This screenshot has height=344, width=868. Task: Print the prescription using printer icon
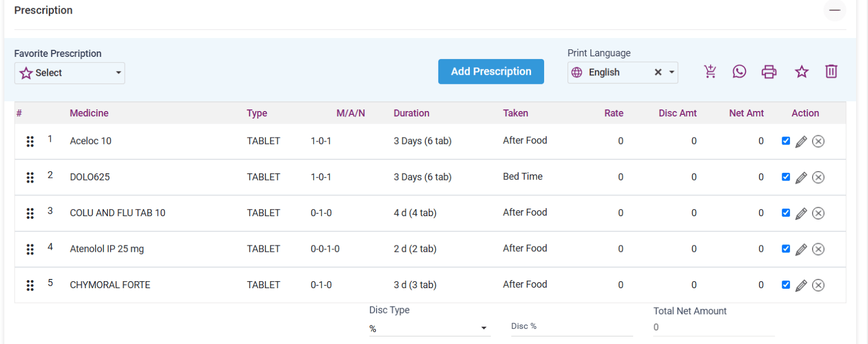(x=769, y=72)
